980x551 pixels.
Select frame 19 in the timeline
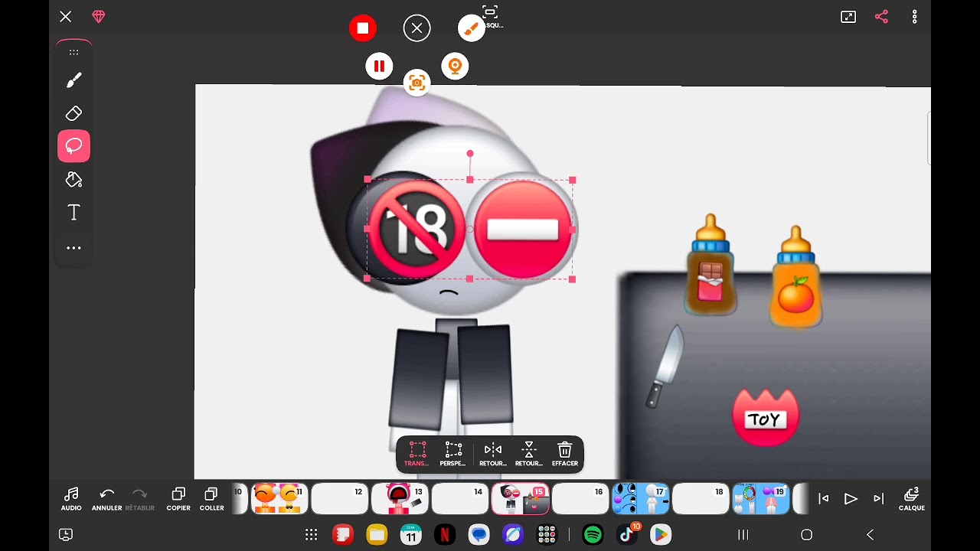pyautogui.click(x=761, y=499)
